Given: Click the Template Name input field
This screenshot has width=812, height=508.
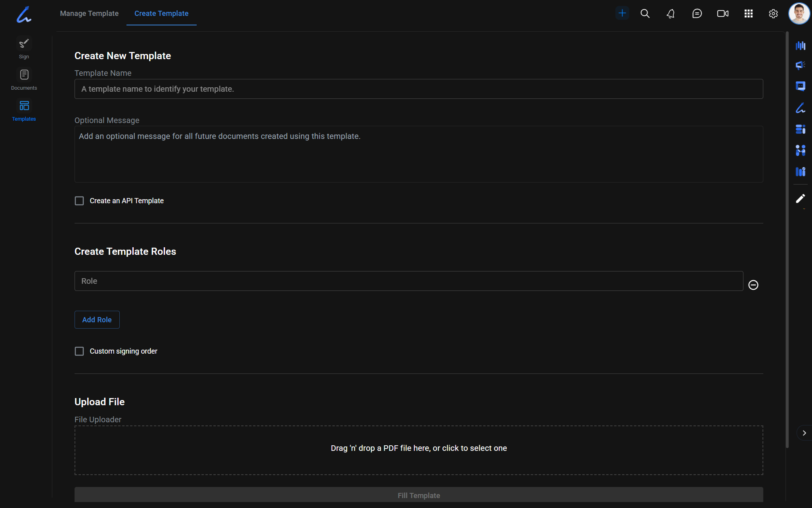Looking at the screenshot, I should pyautogui.click(x=419, y=89).
